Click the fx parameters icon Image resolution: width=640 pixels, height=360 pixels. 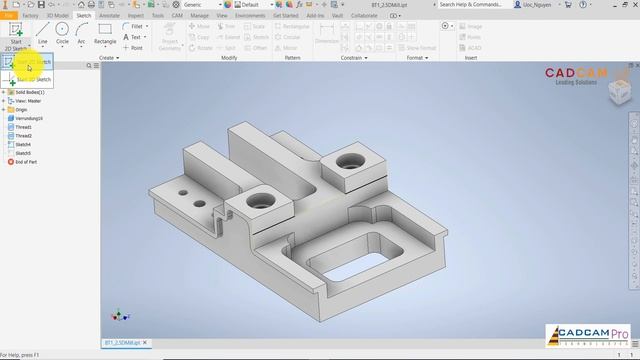tap(299, 4)
